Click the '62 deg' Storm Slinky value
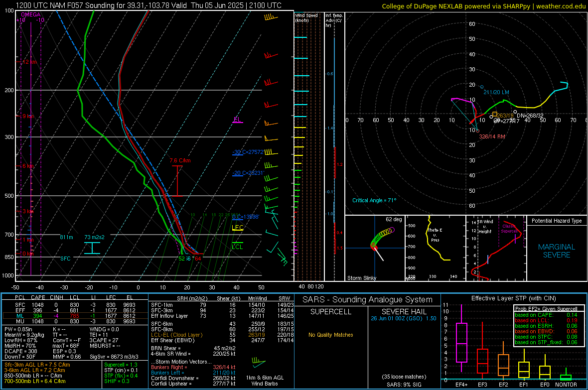588x390 pixels. (x=394, y=219)
